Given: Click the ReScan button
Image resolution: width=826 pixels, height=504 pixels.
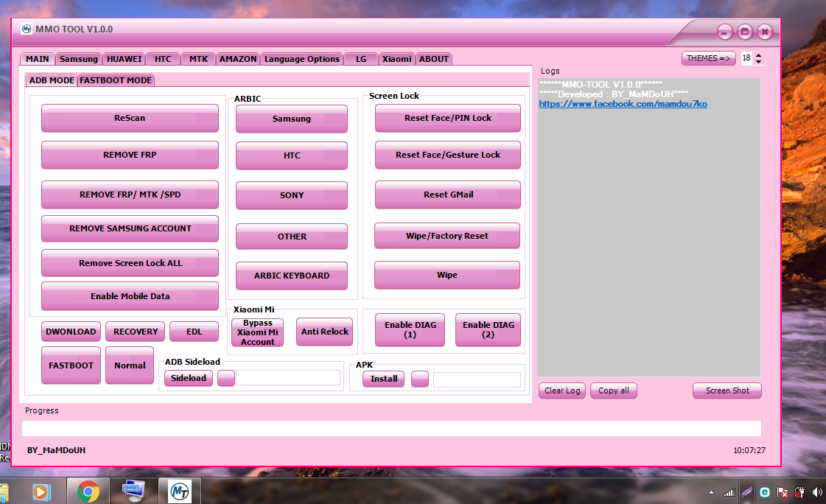Looking at the screenshot, I should 130,118.
